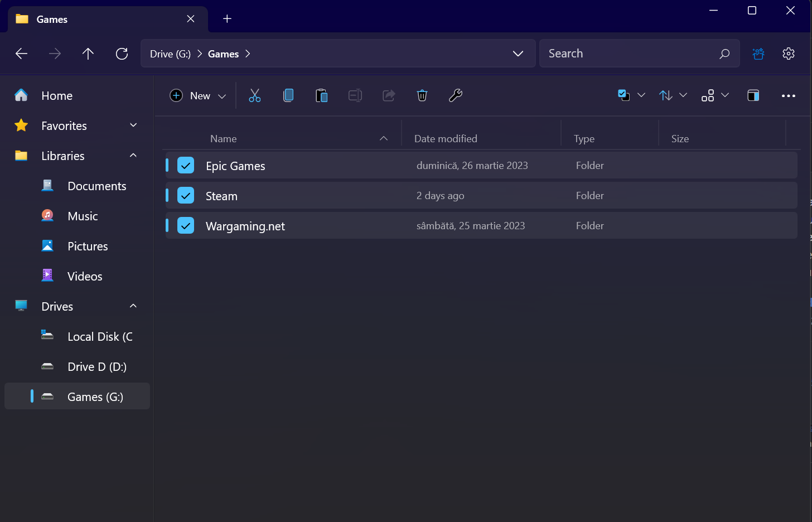Click the Delete trash can icon
The image size is (812, 522).
point(422,95)
